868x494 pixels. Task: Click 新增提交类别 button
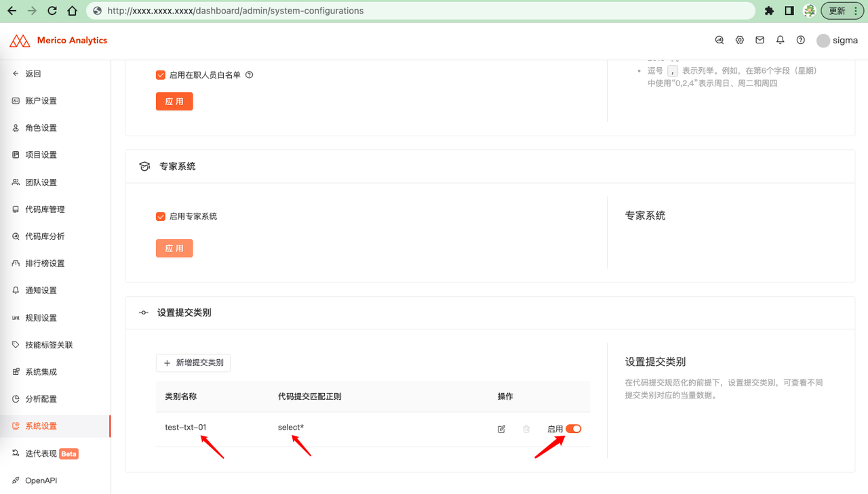[x=193, y=363]
